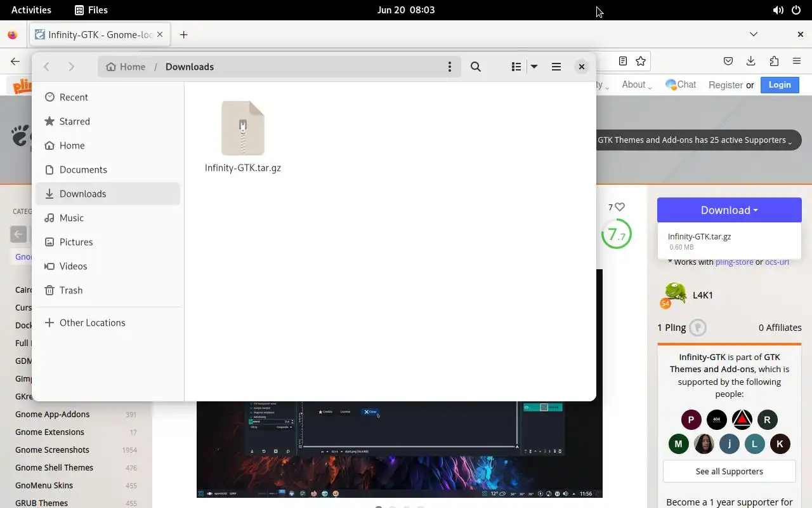The image size is (812, 508).
Task: Click the Pling coin icon
Action: click(x=698, y=328)
